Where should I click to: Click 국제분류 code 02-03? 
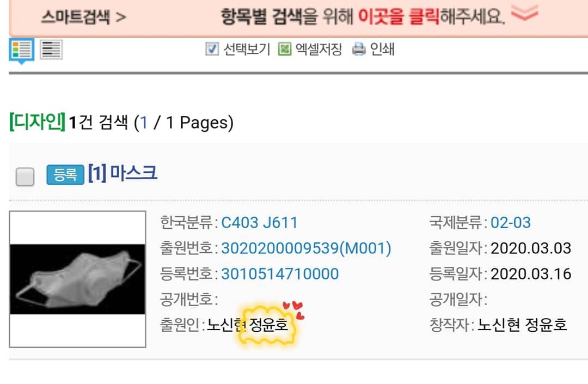[511, 223]
